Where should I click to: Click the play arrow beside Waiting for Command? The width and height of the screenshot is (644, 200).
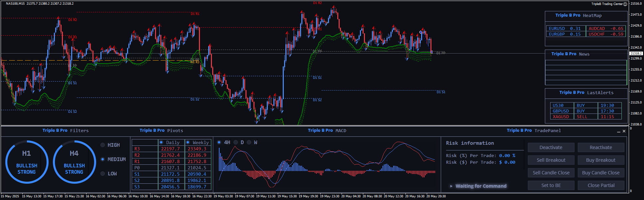click(x=451, y=186)
